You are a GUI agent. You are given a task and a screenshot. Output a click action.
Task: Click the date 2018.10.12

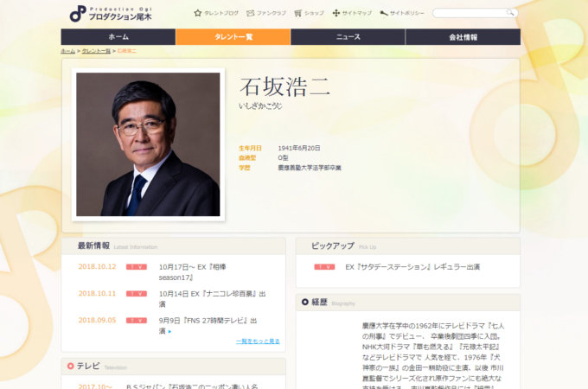click(x=97, y=266)
